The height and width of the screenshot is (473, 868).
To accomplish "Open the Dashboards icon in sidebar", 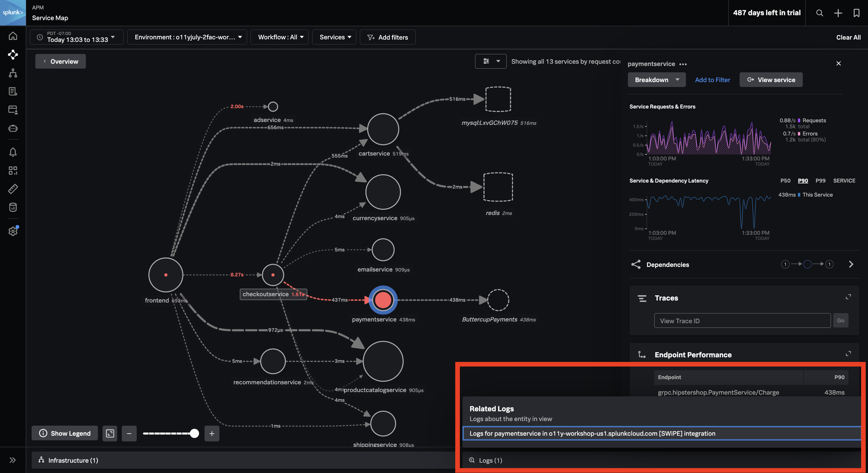I will (x=13, y=170).
